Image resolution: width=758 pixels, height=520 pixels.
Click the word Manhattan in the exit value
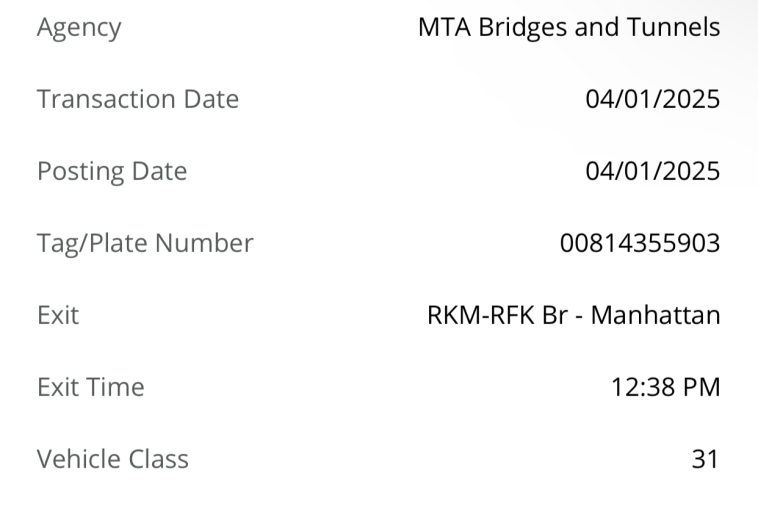click(x=656, y=315)
